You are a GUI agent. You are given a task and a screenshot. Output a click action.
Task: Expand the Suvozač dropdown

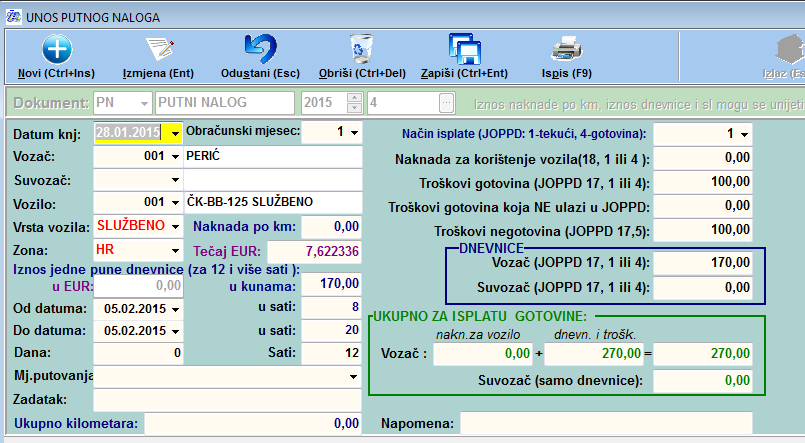coord(176,180)
